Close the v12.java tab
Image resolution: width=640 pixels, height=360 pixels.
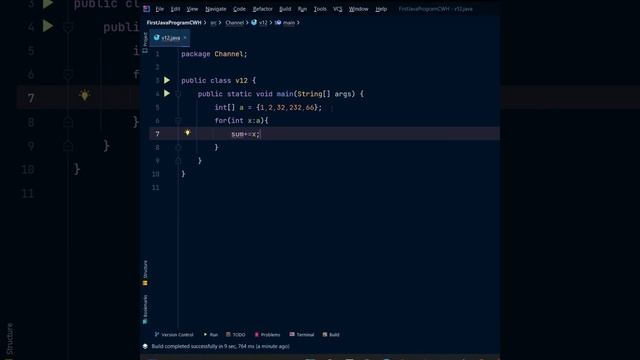point(185,38)
